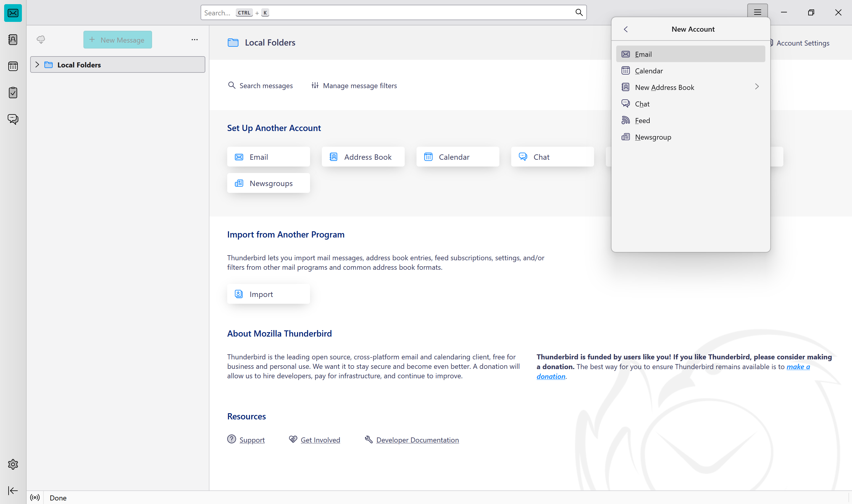This screenshot has height=504, width=852.
Task: Click Calendar setup card
Action: click(457, 156)
